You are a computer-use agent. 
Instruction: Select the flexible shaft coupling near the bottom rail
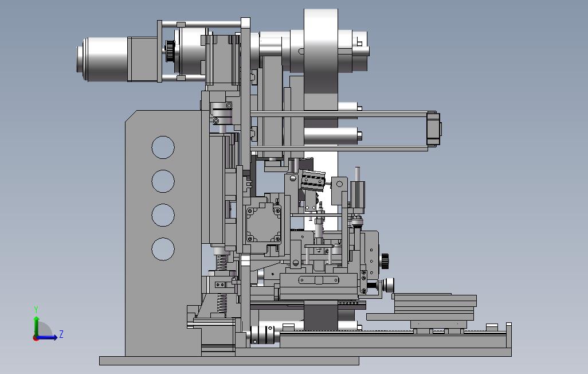(262, 334)
